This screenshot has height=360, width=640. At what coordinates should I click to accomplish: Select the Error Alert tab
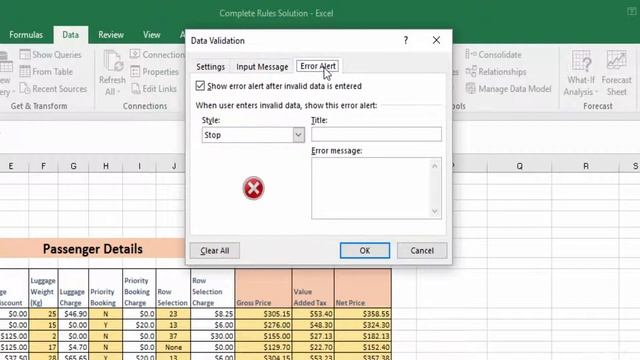click(x=318, y=66)
